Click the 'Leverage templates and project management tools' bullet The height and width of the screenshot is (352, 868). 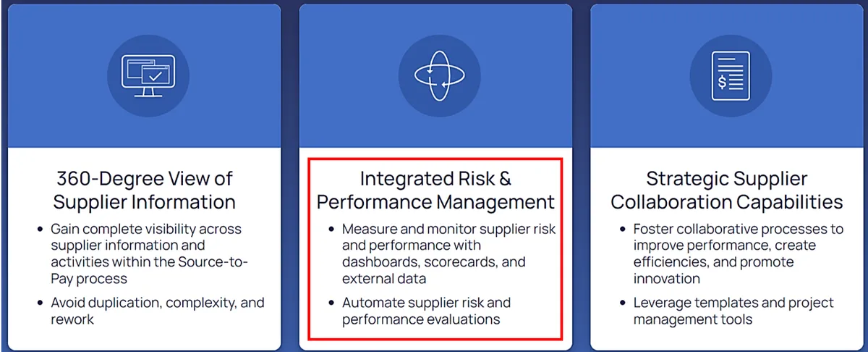pyautogui.click(x=733, y=311)
